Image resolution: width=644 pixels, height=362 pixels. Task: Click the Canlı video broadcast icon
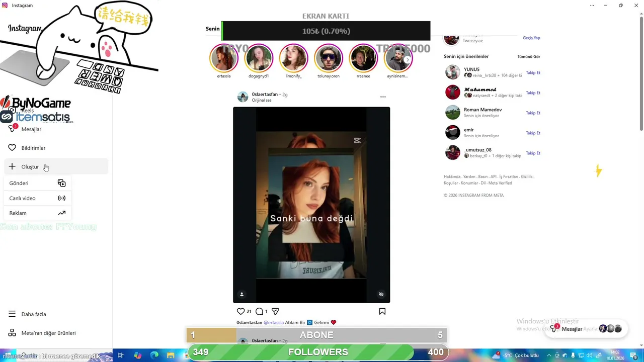click(61, 198)
